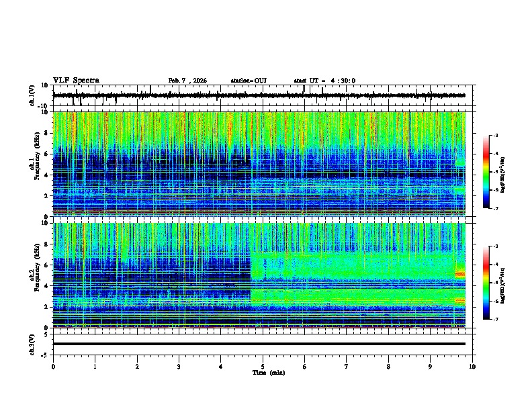Click the "-7" label on ch.1 color bar

(496, 208)
